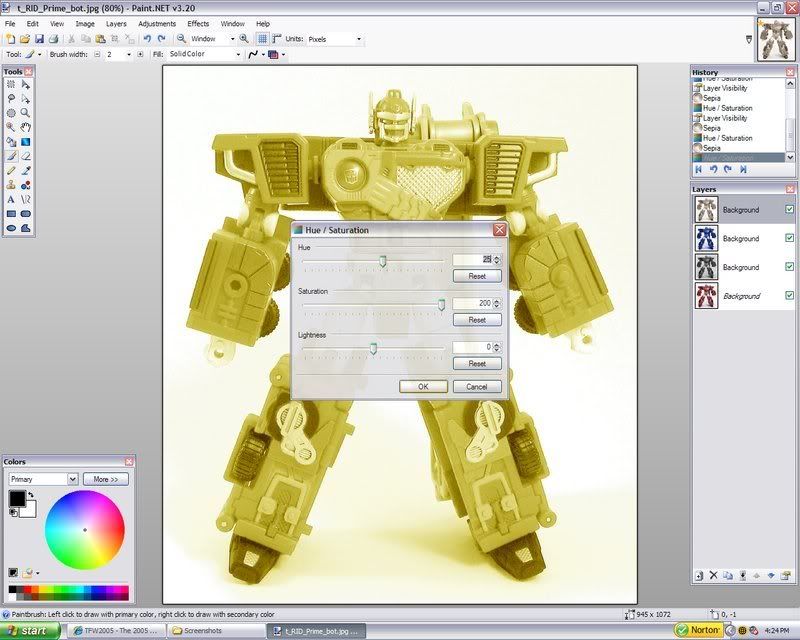The width and height of the screenshot is (800, 640).
Task: Select the Gradient tool
Action: pyautogui.click(x=26, y=142)
